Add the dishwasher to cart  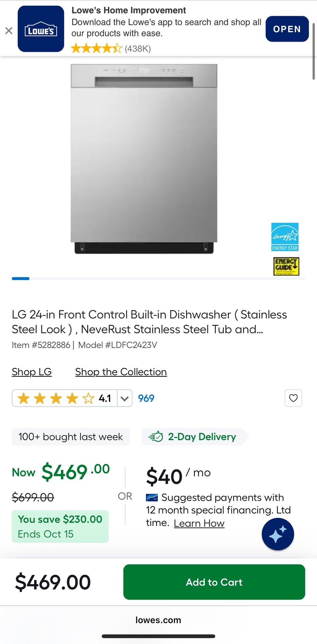pyautogui.click(x=214, y=582)
